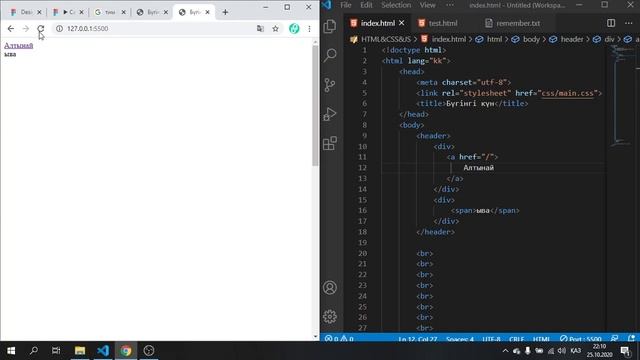Open the Translate this page icon
This screenshot has height=360, width=640.
click(260, 29)
